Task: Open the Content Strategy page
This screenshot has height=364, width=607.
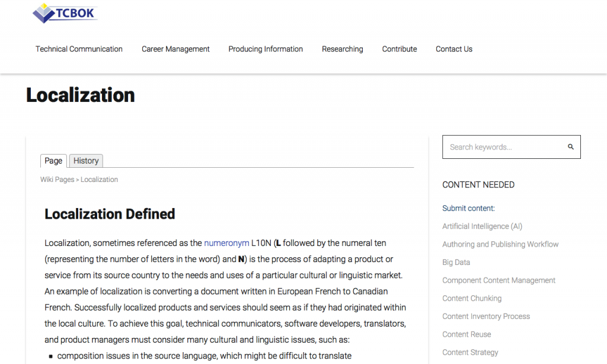Action: 470,352
